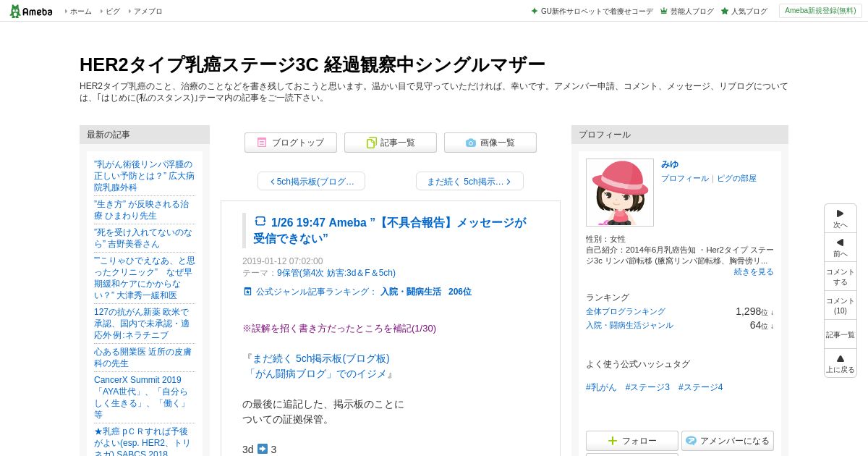The width and height of the screenshot is (868, 456).
Task: Open recent article 乳がん術後リンパ浮腫
Action: 145,176
